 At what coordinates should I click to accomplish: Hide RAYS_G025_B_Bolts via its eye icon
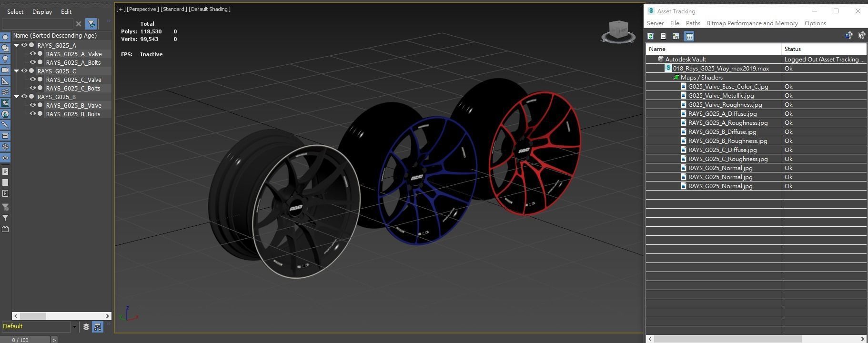(x=33, y=114)
